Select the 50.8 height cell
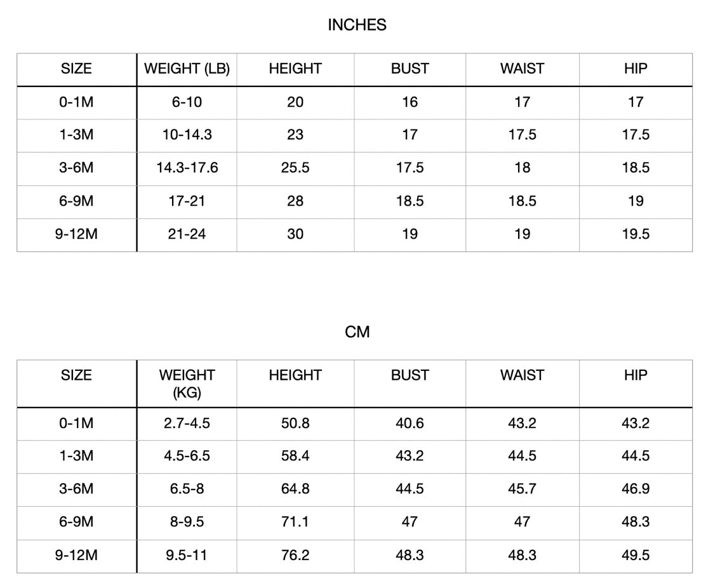The height and width of the screenshot is (588, 713). click(x=295, y=423)
